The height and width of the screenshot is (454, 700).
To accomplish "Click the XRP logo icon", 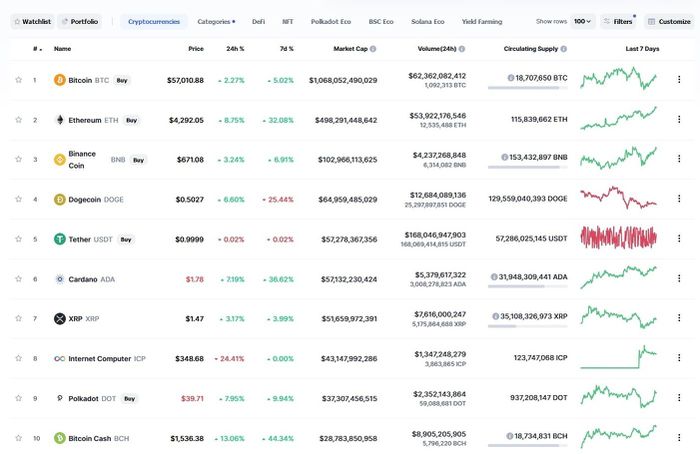I will click(x=59, y=318).
